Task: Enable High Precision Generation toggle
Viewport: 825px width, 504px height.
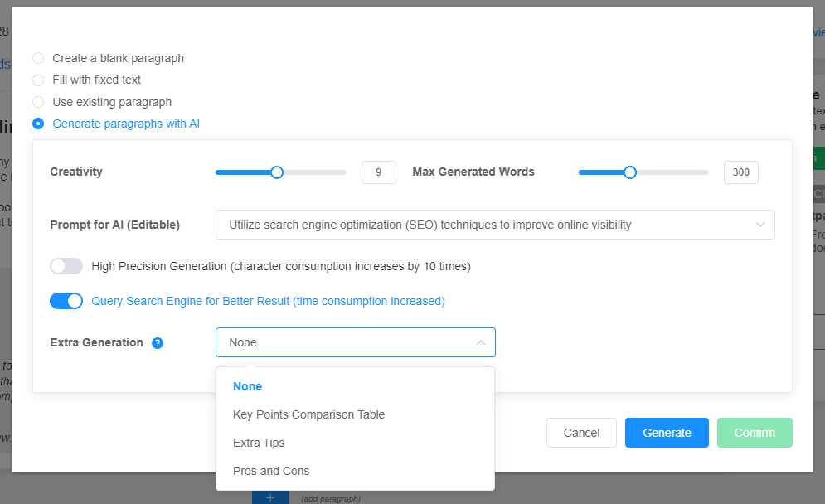Action: coord(66,266)
